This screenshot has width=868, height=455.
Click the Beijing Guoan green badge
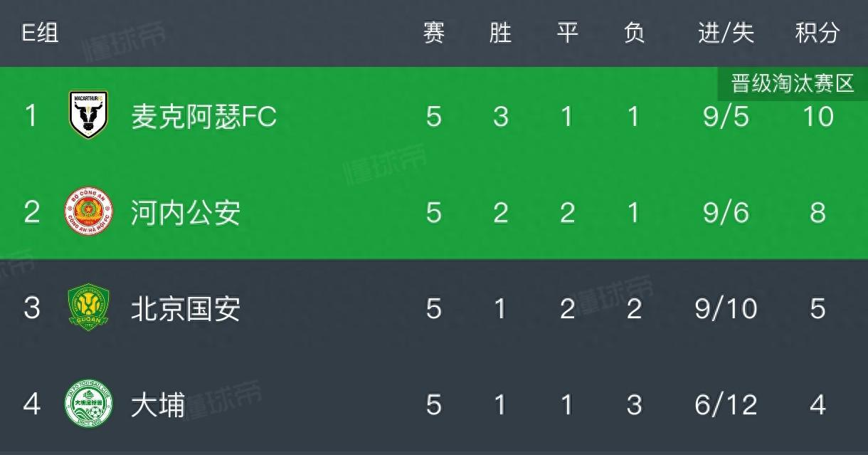[x=88, y=308]
